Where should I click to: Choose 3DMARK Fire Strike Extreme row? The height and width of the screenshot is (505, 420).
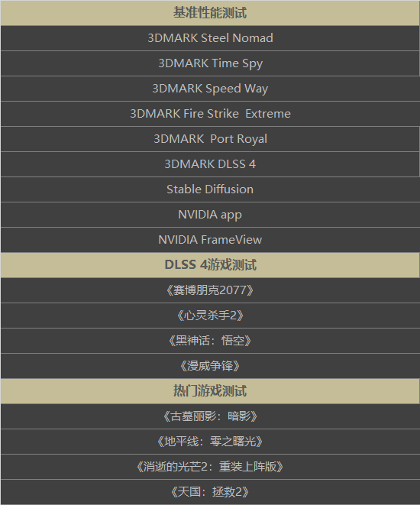point(210,114)
